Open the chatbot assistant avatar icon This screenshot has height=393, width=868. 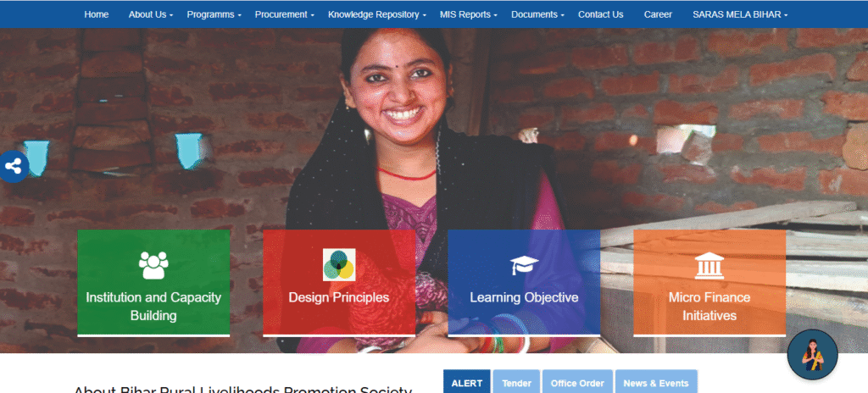pyautogui.click(x=812, y=354)
